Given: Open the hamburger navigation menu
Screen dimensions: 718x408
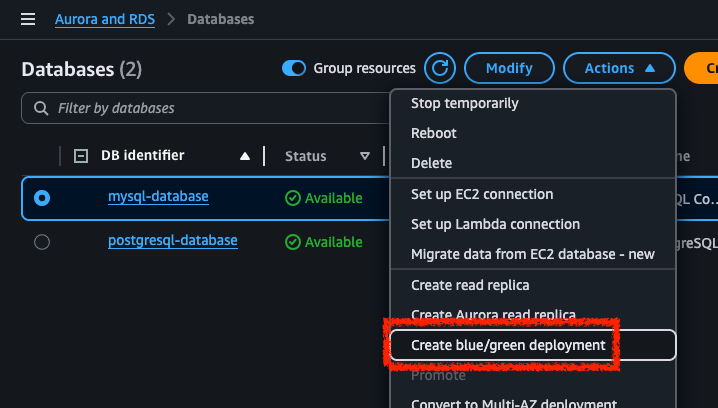Looking at the screenshot, I should (28, 19).
